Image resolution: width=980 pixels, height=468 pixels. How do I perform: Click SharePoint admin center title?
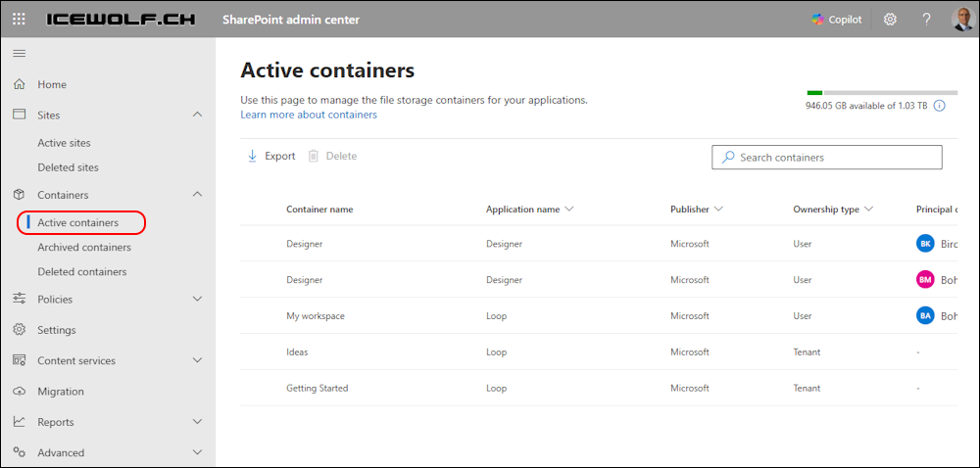pyautogui.click(x=291, y=20)
